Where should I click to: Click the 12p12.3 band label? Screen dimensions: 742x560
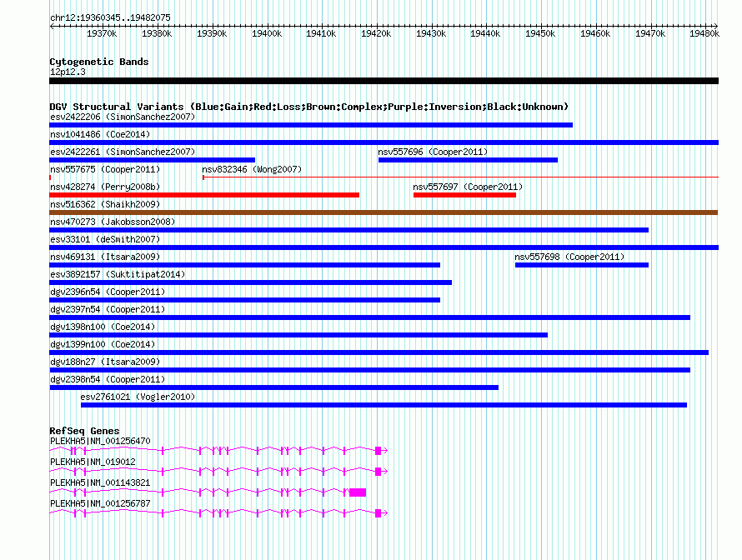tap(68, 72)
